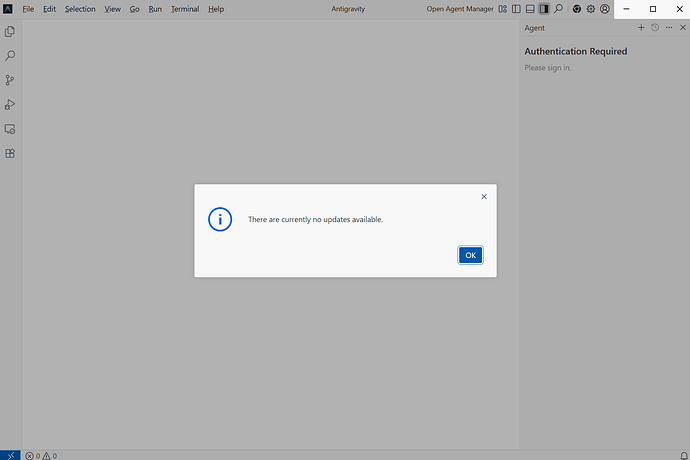Click the Customize Layout icon

tap(503, 9)
